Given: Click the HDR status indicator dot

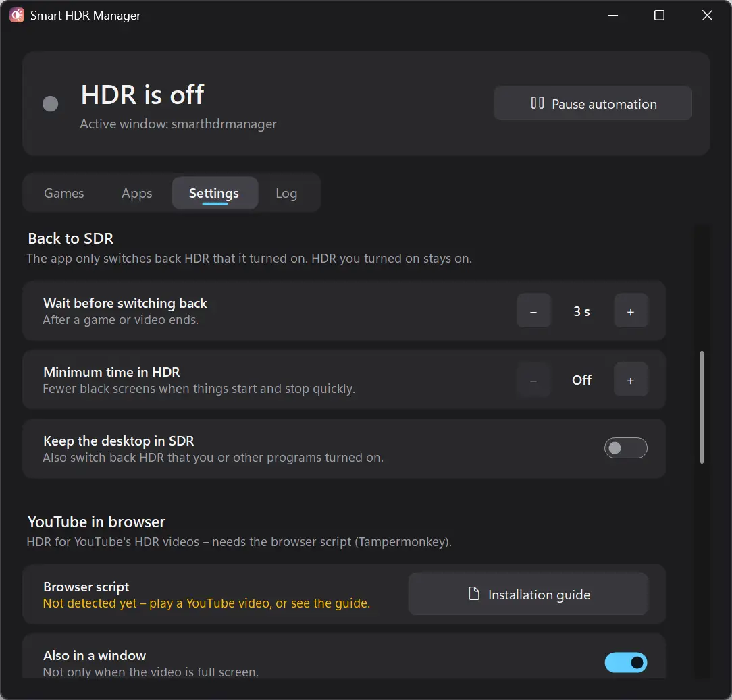Looking at the screenshot, I should (x=51, y=103).
